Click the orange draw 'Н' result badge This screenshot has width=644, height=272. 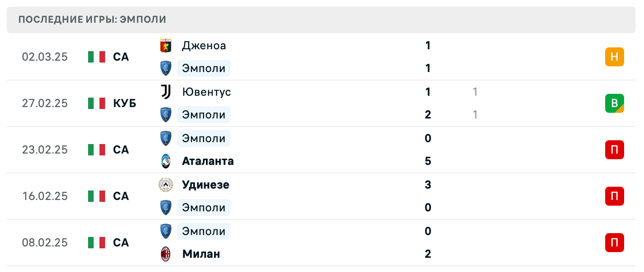coord(614,57)
